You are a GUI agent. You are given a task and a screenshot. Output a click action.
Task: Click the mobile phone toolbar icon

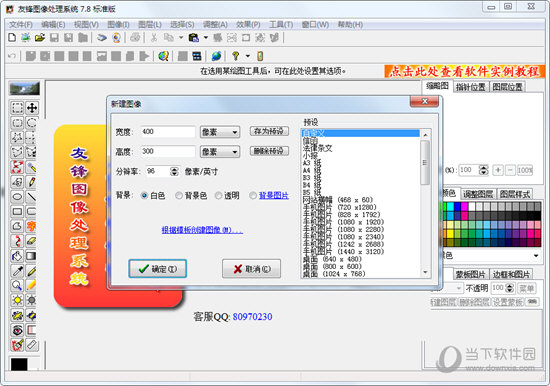(x=260, y=56)
